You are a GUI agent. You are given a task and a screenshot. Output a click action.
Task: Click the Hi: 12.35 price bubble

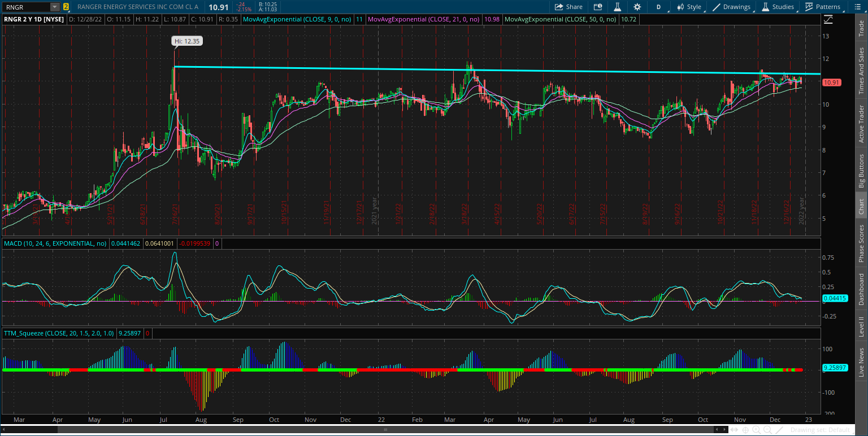pyautogui.click(x=187, y=41)
